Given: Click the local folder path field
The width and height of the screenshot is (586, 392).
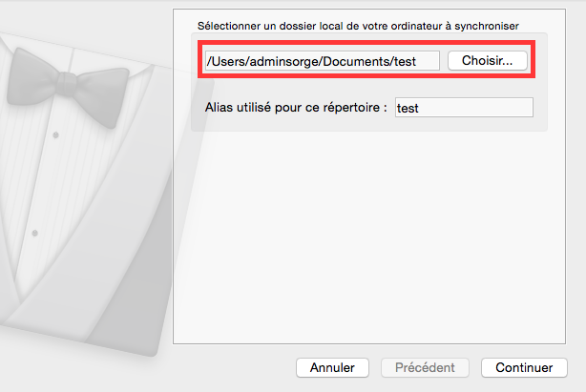Looking at the screenshot, I should (x=322, y=61).
